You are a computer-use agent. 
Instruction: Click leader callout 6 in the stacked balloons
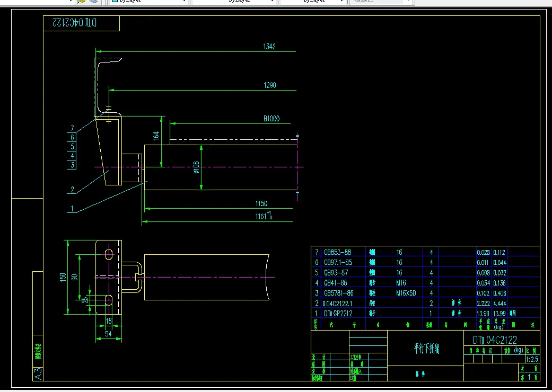[72, 137]
